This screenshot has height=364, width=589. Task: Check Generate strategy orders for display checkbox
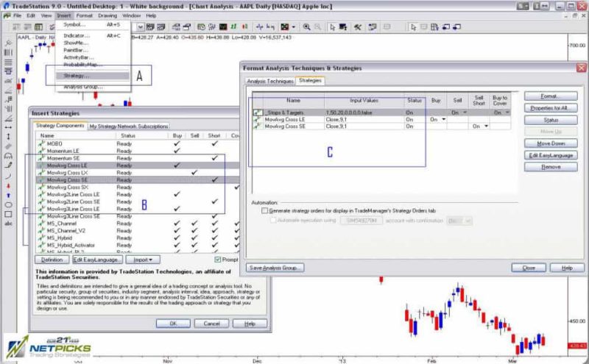(264, 211)
